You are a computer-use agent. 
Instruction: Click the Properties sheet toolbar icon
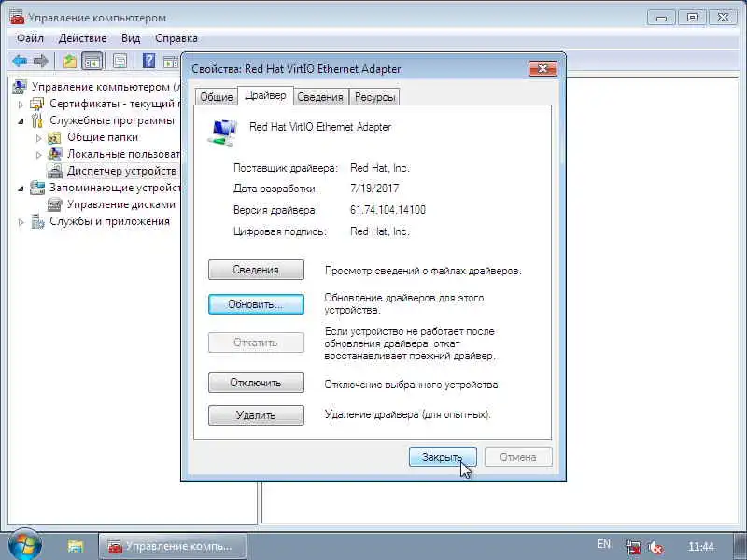120,61
